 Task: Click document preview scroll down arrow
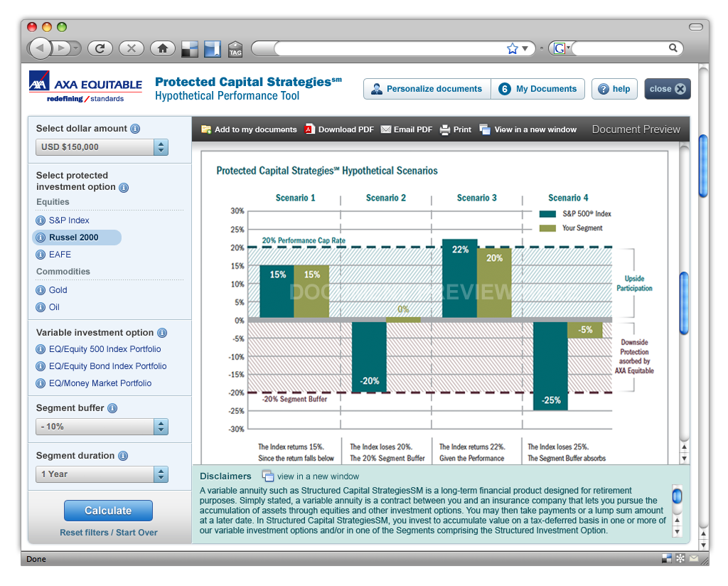[x=684, y=458]
